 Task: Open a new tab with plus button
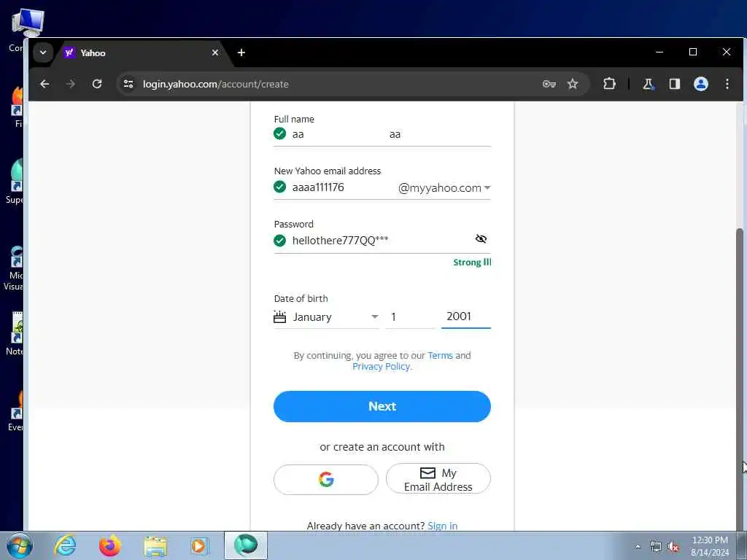pyautogui.click(x=241, y=52)
